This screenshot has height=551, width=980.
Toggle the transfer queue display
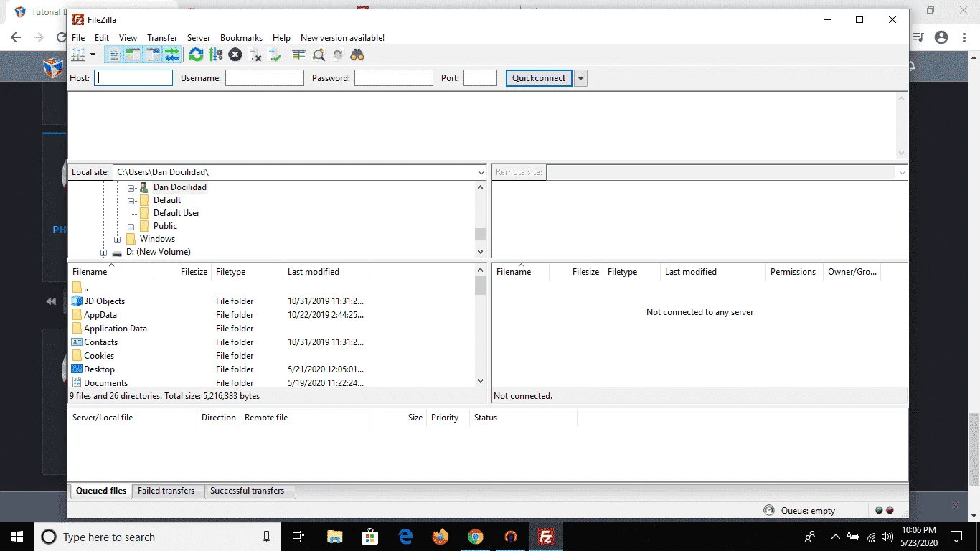tap(171, 55)
